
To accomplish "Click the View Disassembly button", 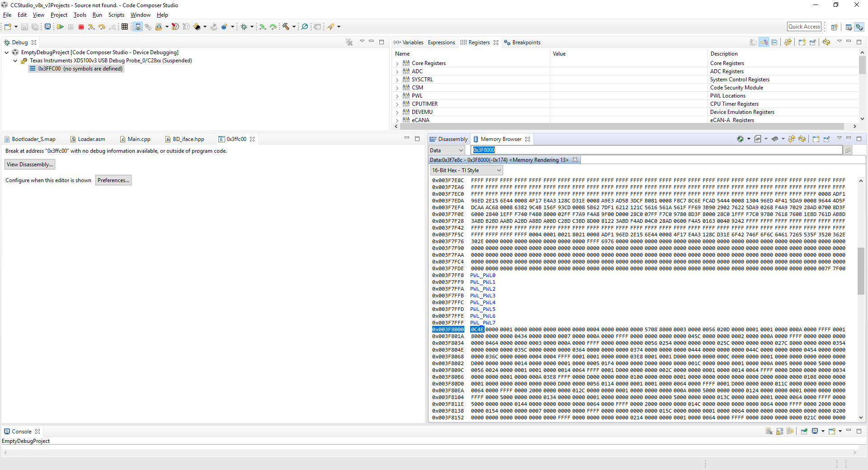I will 29,164.
